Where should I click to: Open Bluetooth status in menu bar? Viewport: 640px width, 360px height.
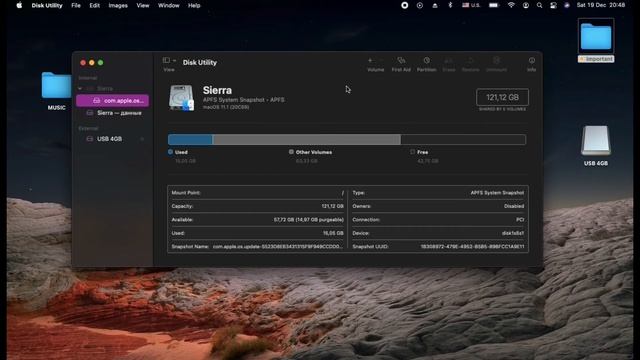tap(450, 5)
